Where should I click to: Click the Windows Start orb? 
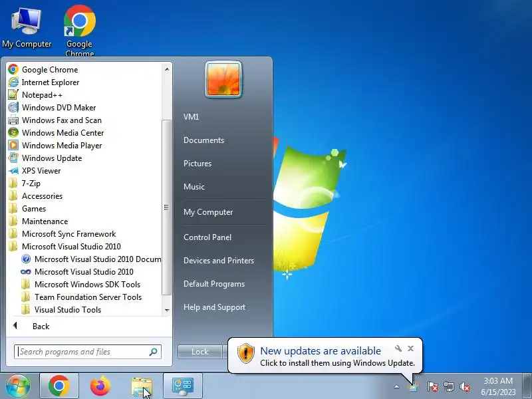(x=18, y=386)
